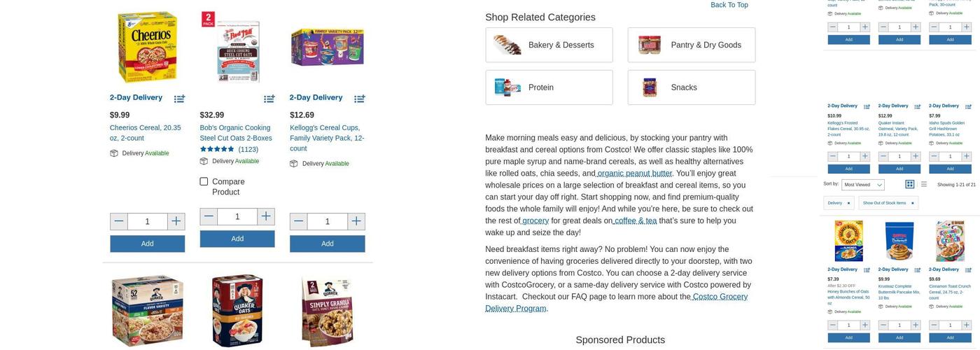This screenshot has width=980, height=350.
Task: Add Cheerios Cereal to a list
Action: click(179, 99)
